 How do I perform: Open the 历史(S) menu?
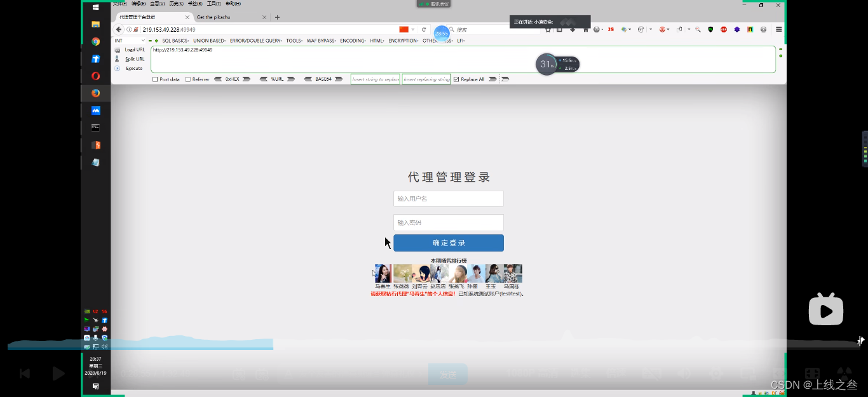[176, 4]
